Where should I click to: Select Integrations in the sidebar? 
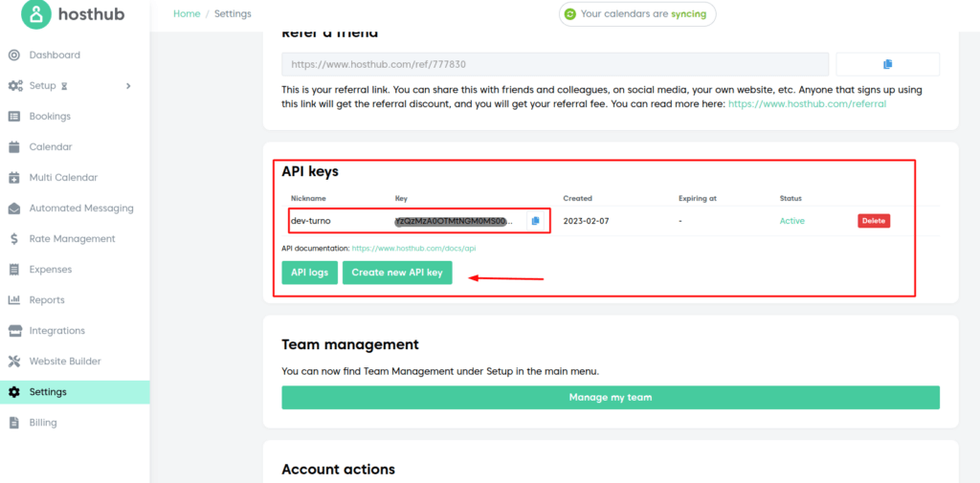(x=56, y=331)
